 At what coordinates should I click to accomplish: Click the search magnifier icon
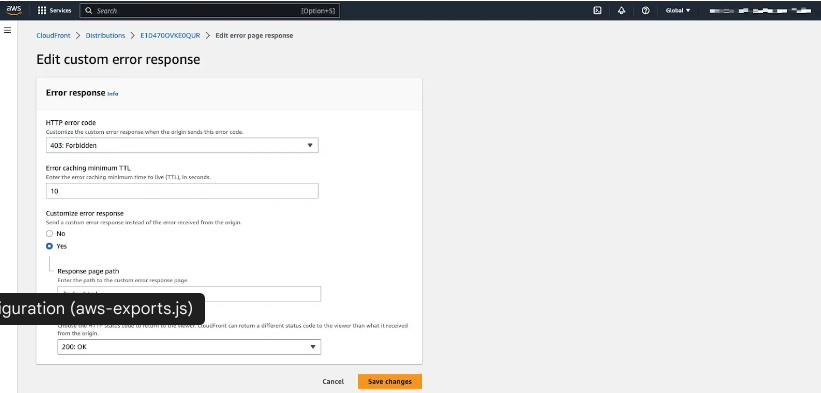(x=88, y=10)
